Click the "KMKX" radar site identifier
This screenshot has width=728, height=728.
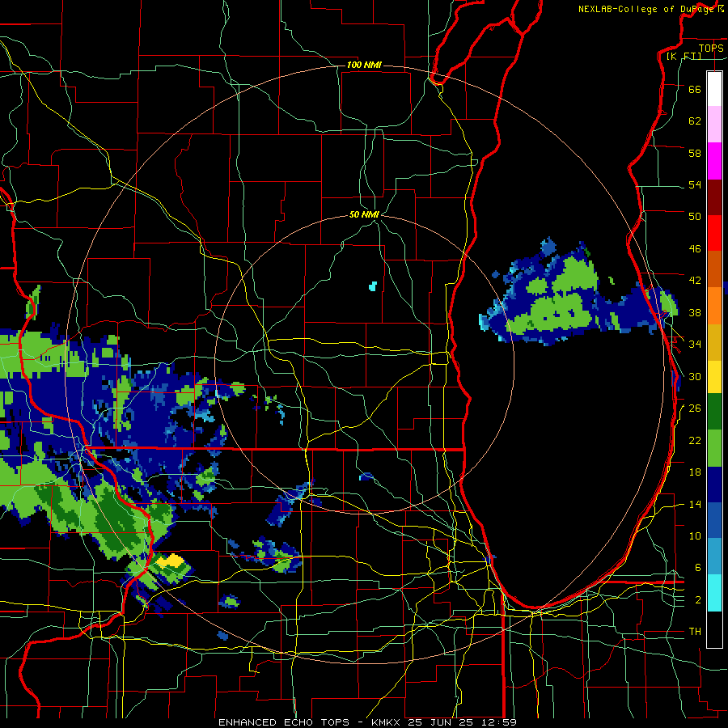click(387, 722)
